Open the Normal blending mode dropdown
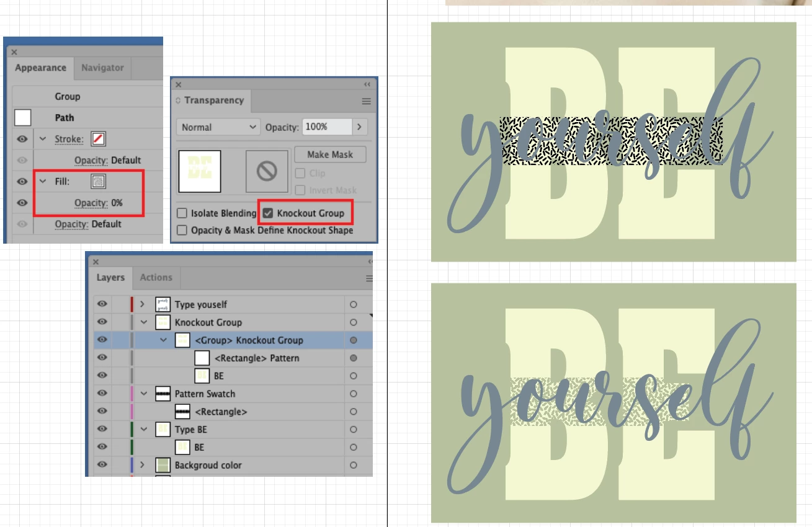 point(218,127)
